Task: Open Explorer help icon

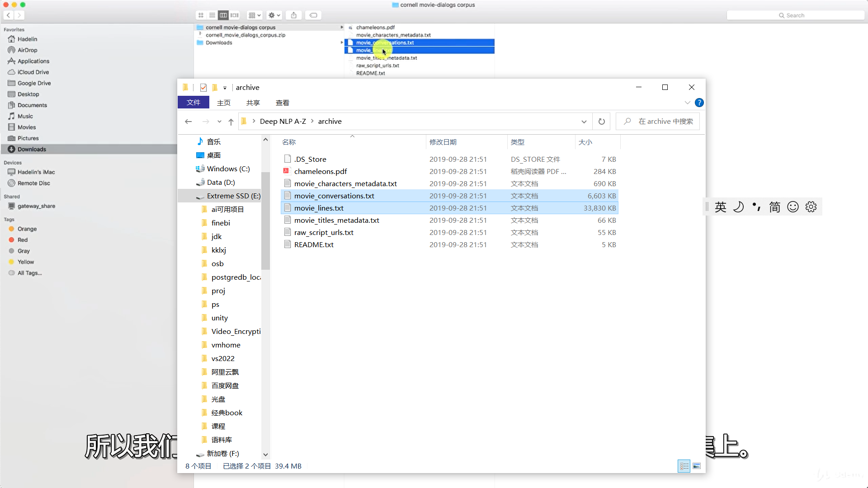Action: 699,103
